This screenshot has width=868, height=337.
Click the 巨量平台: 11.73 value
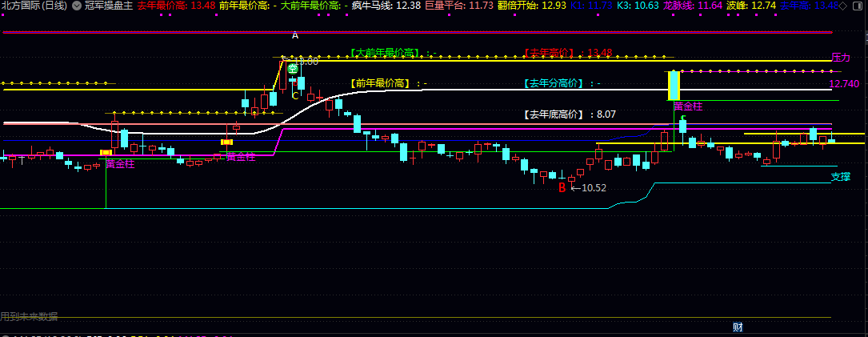pyautogui.click(x=459, y=6)
